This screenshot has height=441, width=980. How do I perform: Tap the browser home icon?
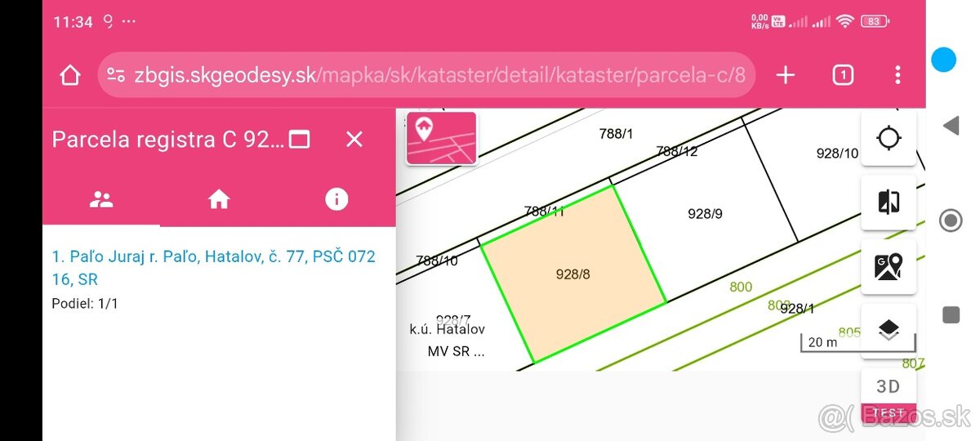[70, 76]
